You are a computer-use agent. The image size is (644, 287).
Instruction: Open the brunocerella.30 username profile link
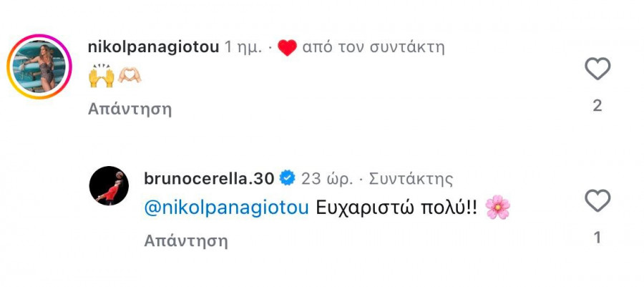[x=209, y=177]
